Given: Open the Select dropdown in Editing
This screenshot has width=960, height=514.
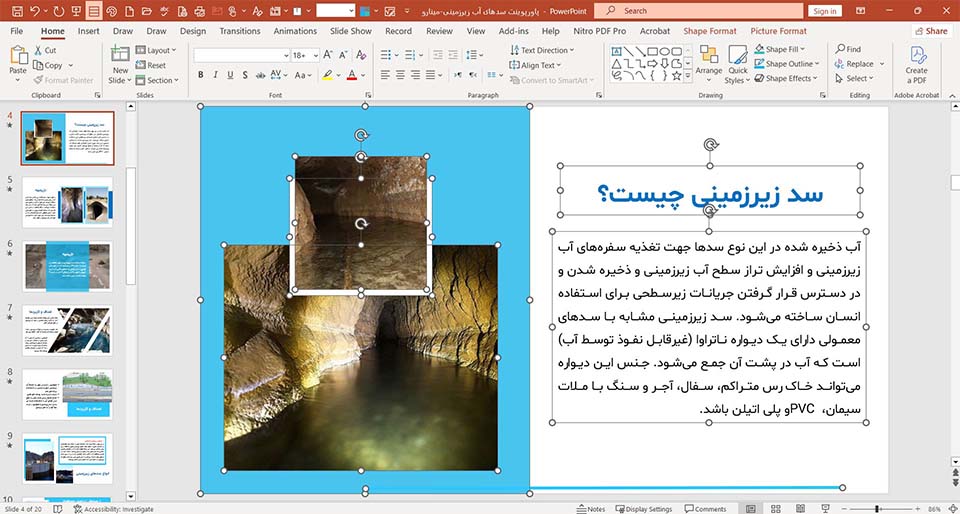Looking at the screenshot, I should point(855,78).
